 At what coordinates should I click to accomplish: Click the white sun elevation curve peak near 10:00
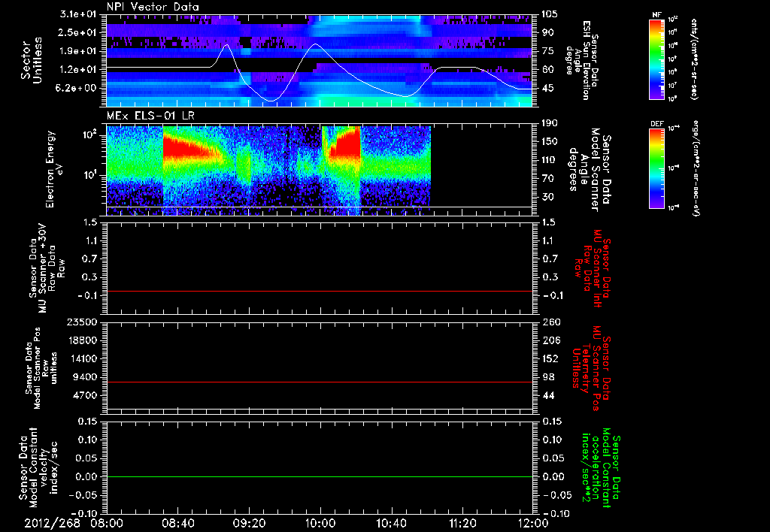click(315, 44)
